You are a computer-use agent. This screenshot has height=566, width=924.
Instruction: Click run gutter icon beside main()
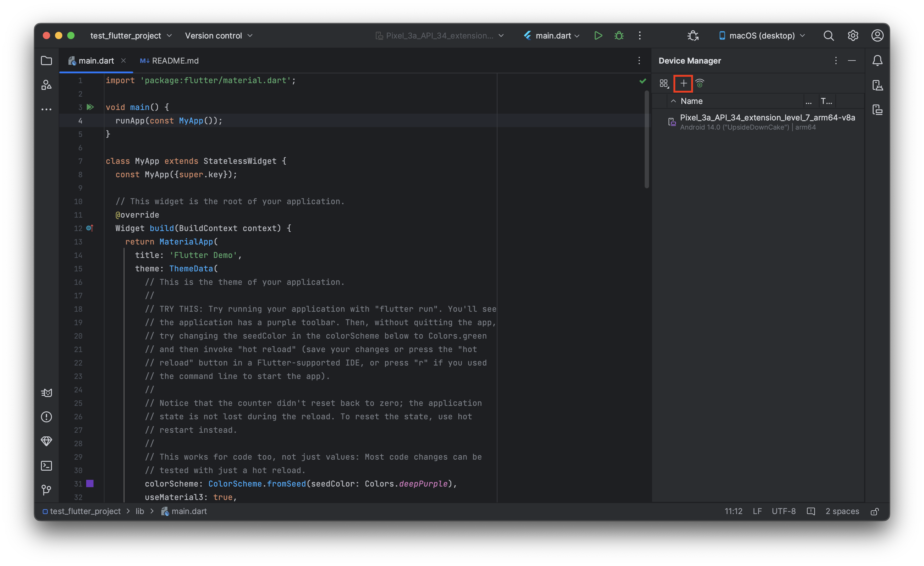(90, 107)
